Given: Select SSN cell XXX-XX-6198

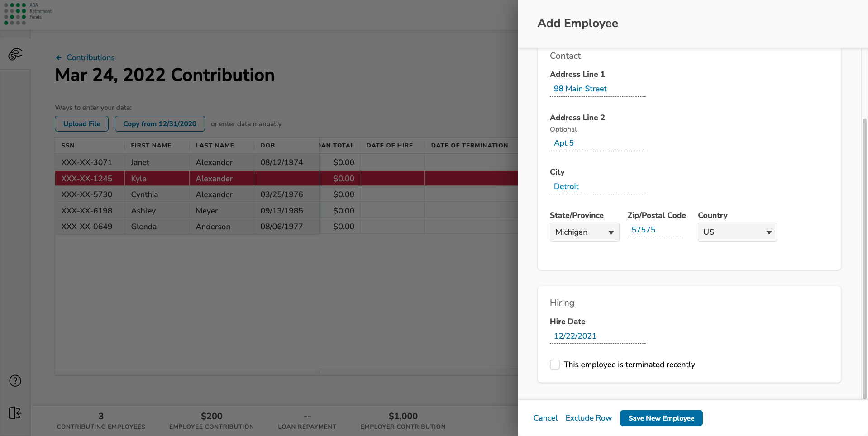Looking at the screenshot, I should point(90,211).
